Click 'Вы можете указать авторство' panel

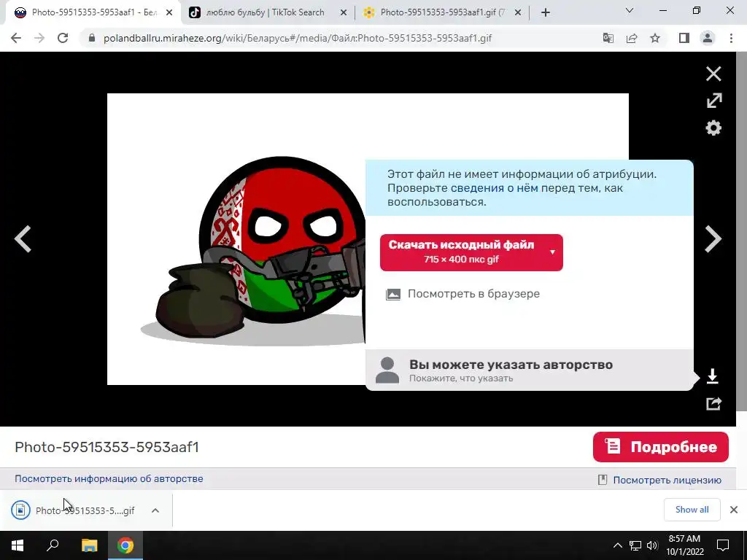pyautogui.click(x=530, y=370)
